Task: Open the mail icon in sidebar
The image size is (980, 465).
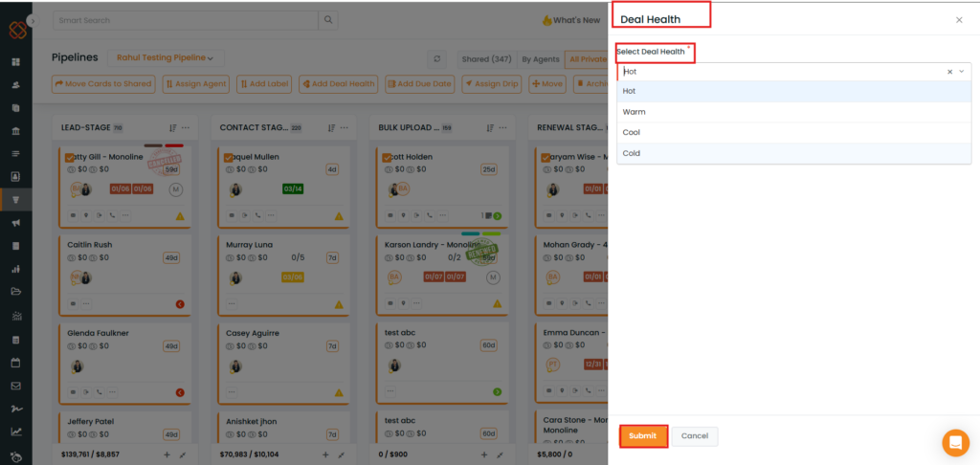Action: tap(15, 386)
